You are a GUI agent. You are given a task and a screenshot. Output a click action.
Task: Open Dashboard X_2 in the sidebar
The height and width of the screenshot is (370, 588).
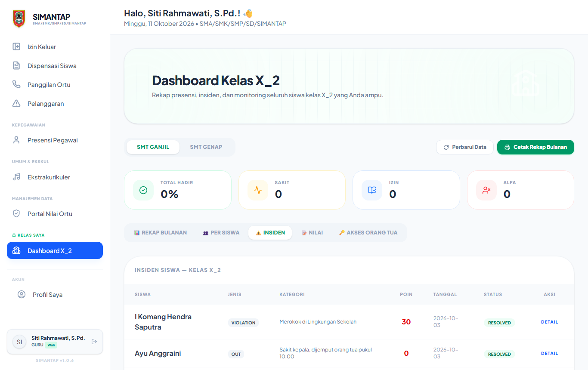[x=55, y=250]
